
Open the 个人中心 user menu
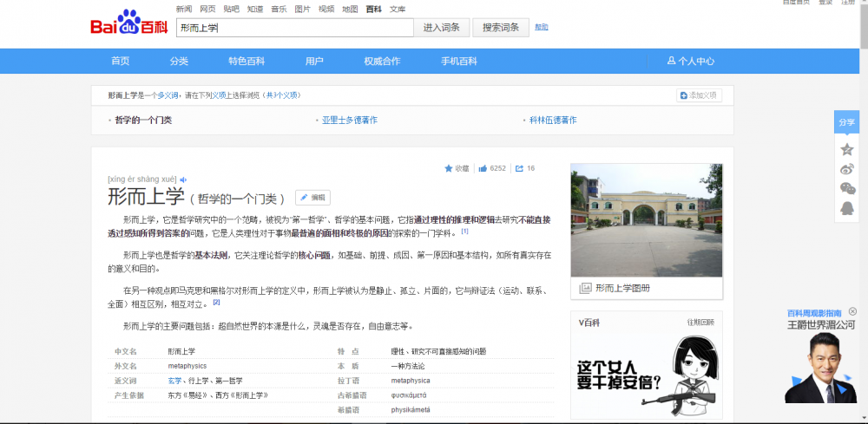tap(691, 61)
